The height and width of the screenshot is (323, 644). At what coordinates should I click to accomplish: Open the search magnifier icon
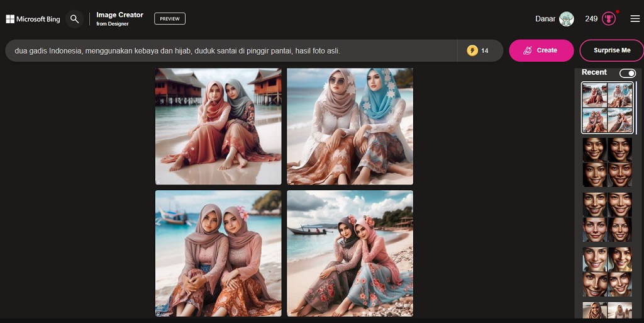point(75,19)
